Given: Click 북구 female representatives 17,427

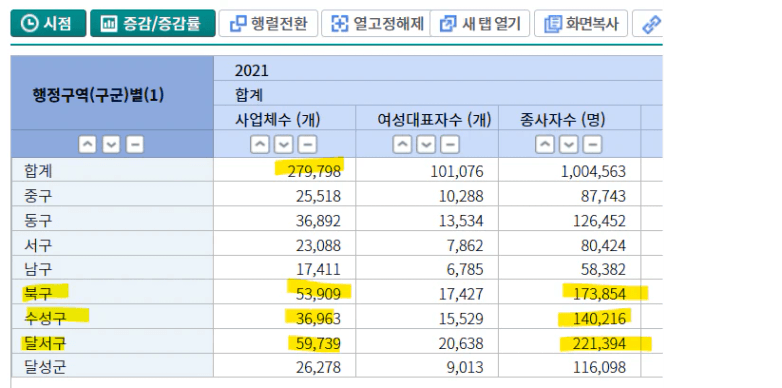Looking at the screenshot, I should pyautogui.click(x=461, y=294).
